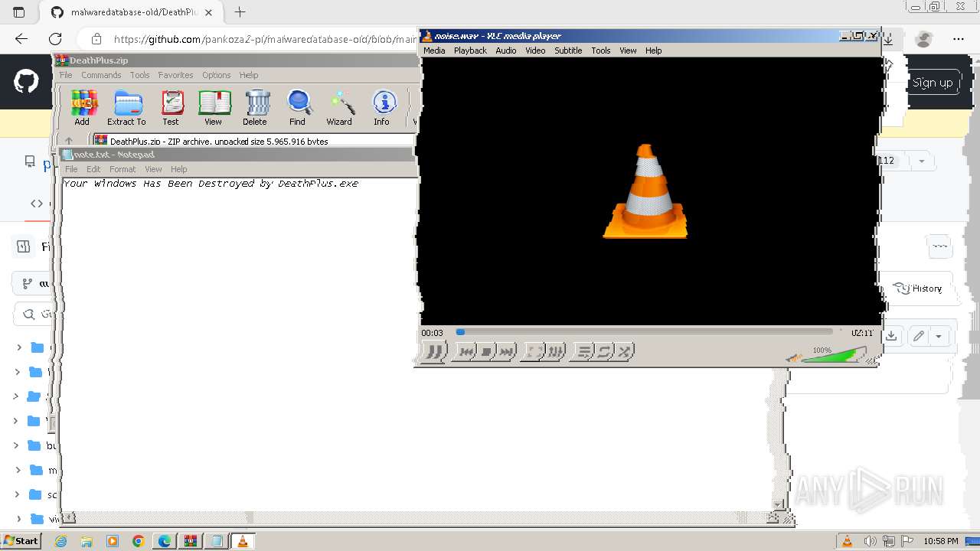Stop playback in VLC
This screenshot has width=980, height=551.
pyautogui.click(x=486, y=351)
